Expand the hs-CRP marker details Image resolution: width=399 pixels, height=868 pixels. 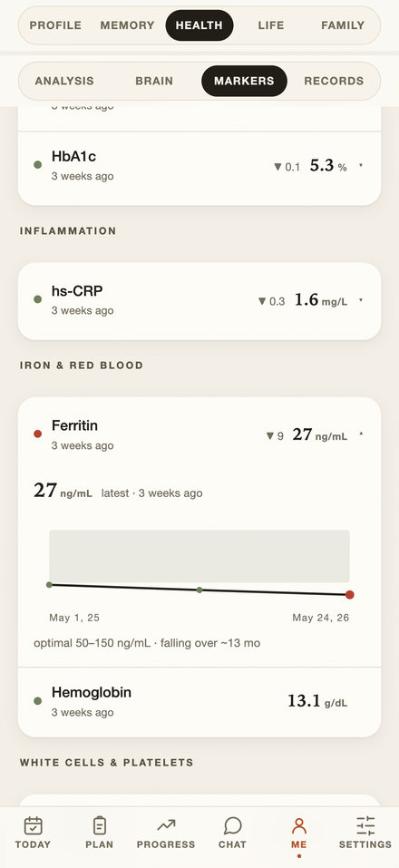(199, 300)
